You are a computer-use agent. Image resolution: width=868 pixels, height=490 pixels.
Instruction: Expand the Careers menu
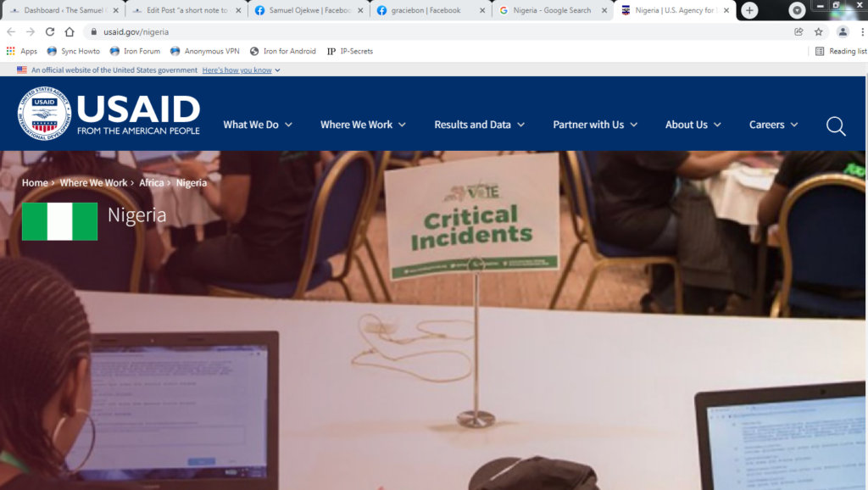(x=773, y=125)
